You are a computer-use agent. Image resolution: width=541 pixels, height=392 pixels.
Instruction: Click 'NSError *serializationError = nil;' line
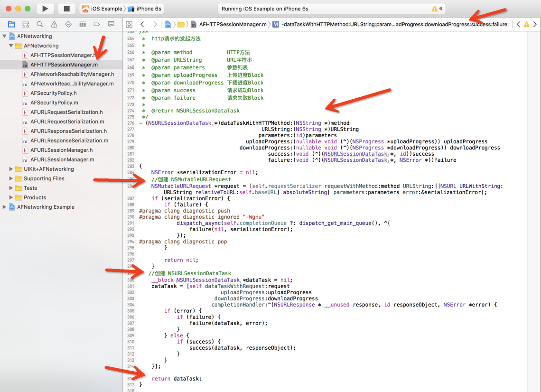[204, 172]
